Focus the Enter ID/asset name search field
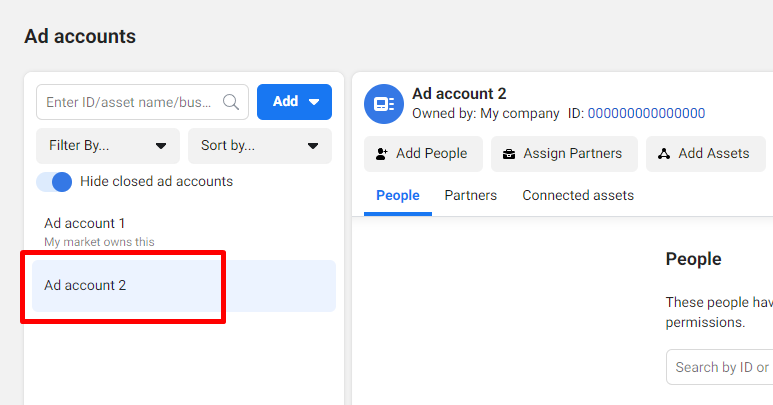The height and width of the screenshot is (405, 773). point(142,102)
